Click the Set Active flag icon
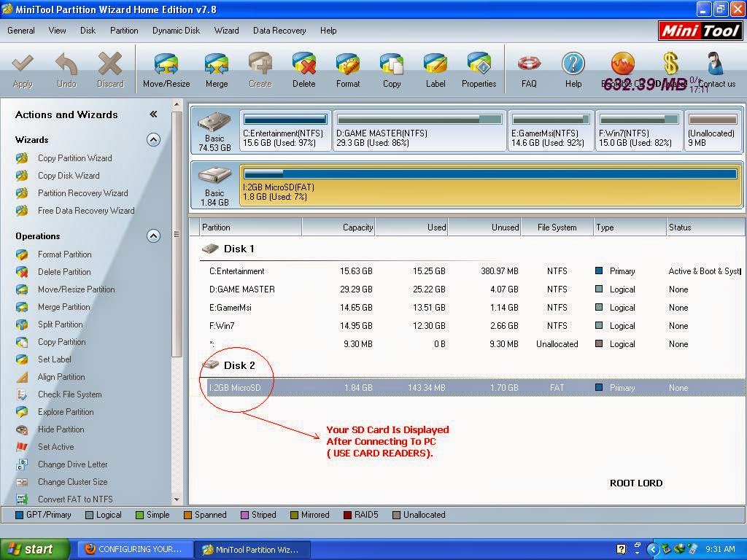Screen dimensions: 747x560 [22, 447]
